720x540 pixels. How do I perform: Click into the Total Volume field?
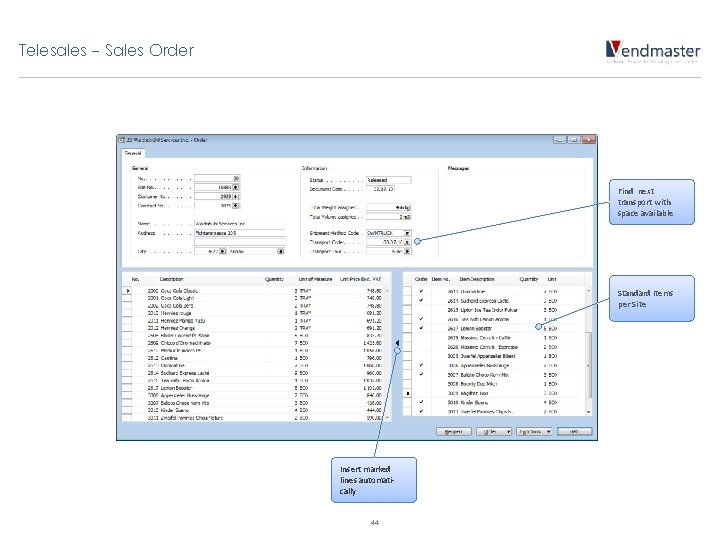tap(388, 217)
